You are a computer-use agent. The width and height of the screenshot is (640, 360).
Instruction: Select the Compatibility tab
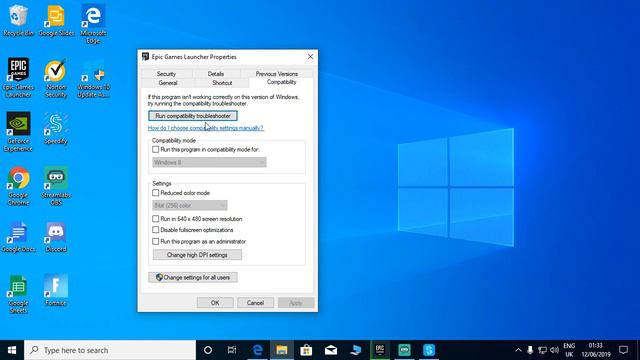(x=281, y=82)
